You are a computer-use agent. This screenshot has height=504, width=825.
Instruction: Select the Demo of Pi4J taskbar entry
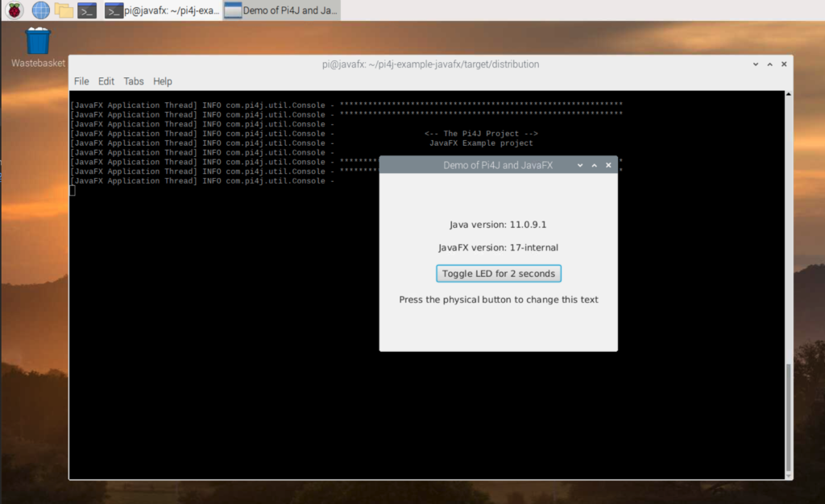coord(282,10)
